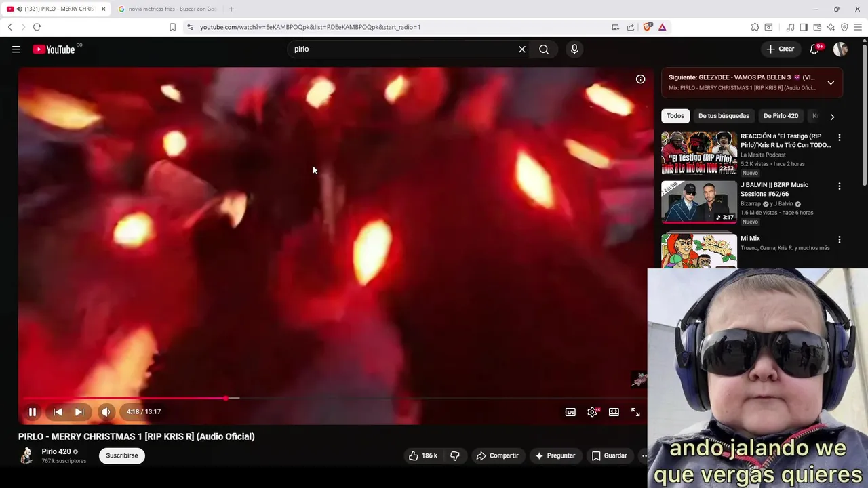Save video with Guardar button
The height and width of the screenshot is (488, 868).
(x=609, y=455)
